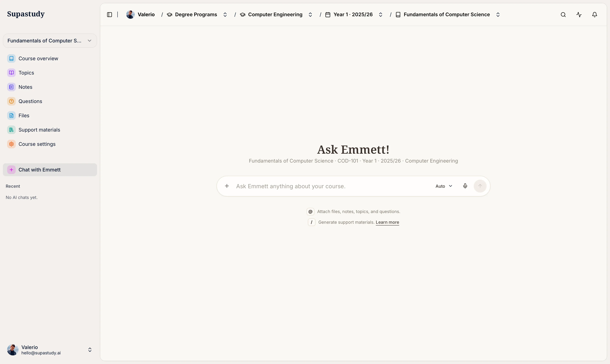Open the search icon in header
The image size is (610, 364).
(x=563, y=15)
